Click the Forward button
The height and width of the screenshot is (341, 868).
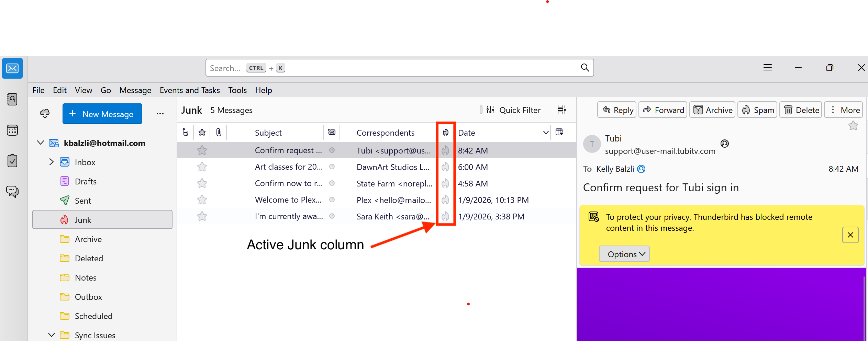[x=663, y=110]
